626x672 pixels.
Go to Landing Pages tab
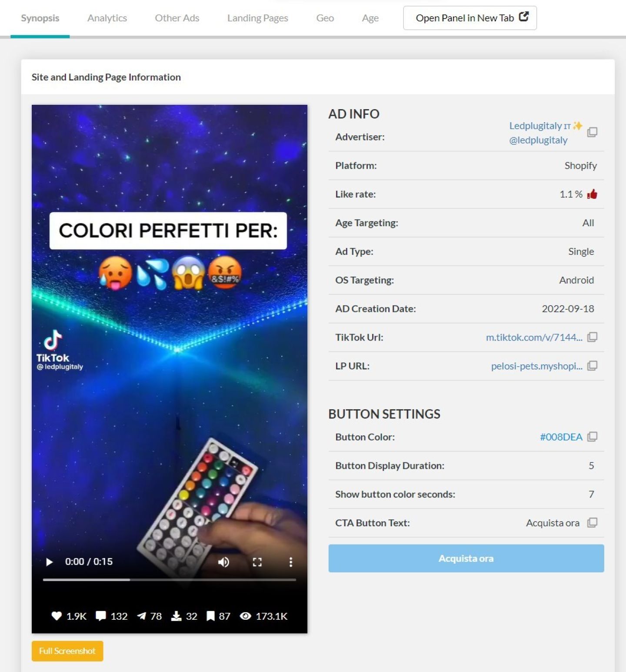tap(257, 18)
